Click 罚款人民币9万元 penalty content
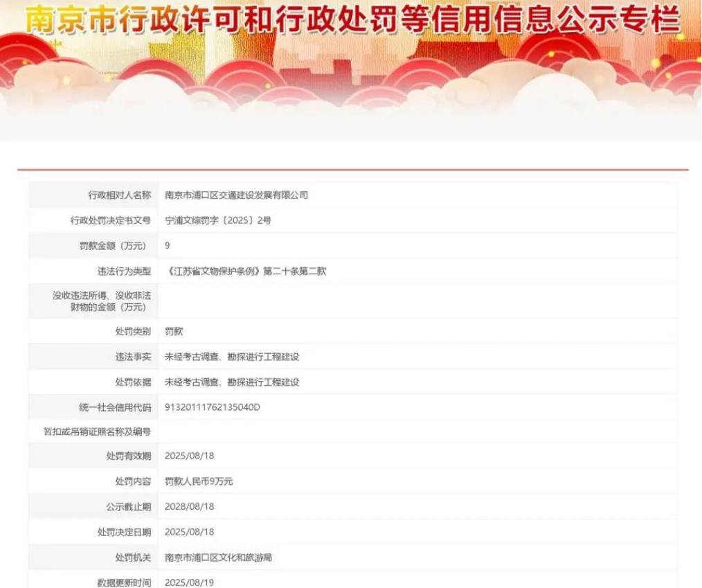Viewport: 702px width, 588px height. point(199,481)
